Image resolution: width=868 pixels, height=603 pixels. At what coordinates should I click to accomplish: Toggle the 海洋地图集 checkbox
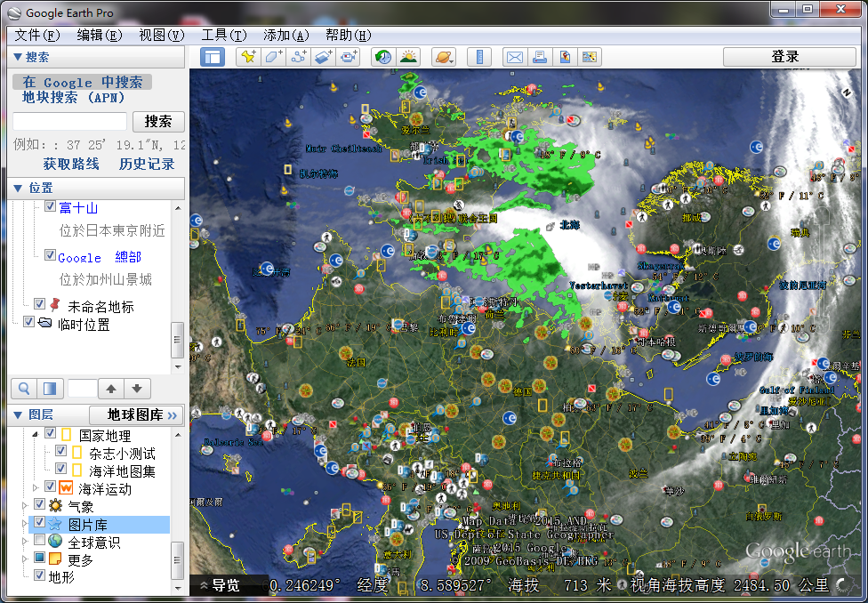coord(60,469)
